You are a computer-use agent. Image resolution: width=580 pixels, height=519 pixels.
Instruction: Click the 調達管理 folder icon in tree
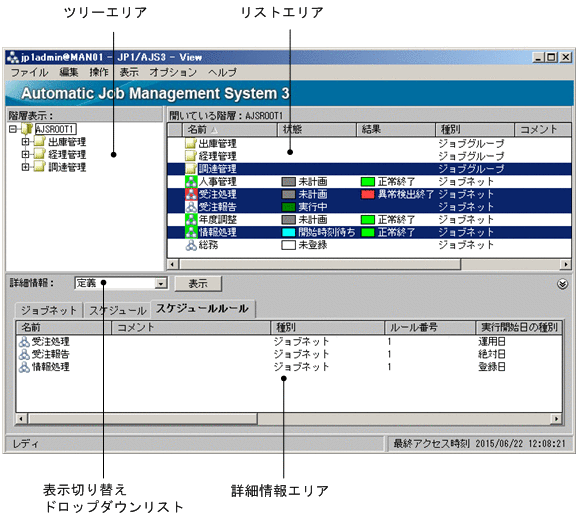40,167
